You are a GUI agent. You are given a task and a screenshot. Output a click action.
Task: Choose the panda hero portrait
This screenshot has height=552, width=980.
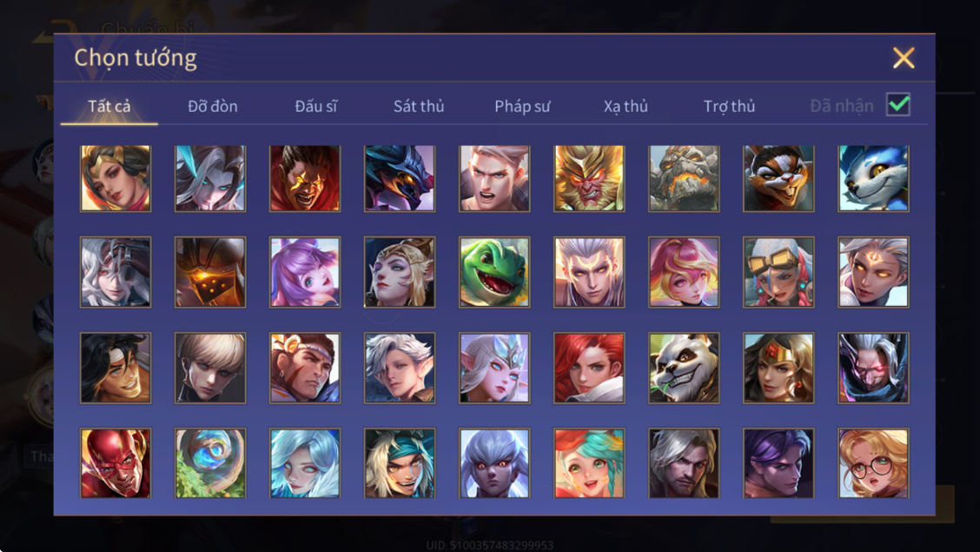click(684, 368)
